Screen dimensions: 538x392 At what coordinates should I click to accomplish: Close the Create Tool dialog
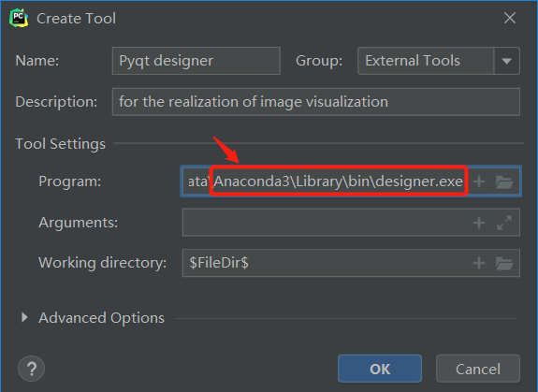tap(510, 18)
